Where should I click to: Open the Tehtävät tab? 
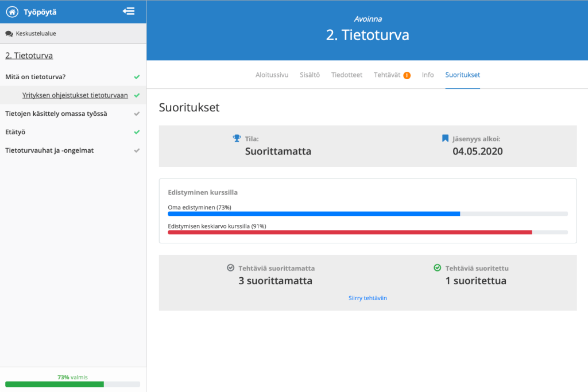click(x=388, y=74)
